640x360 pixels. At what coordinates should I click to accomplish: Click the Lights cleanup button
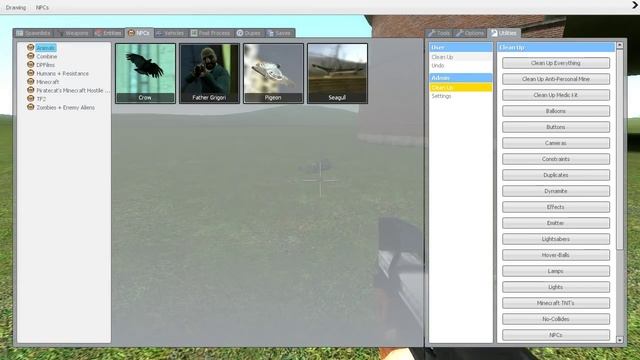pos(556,287)
